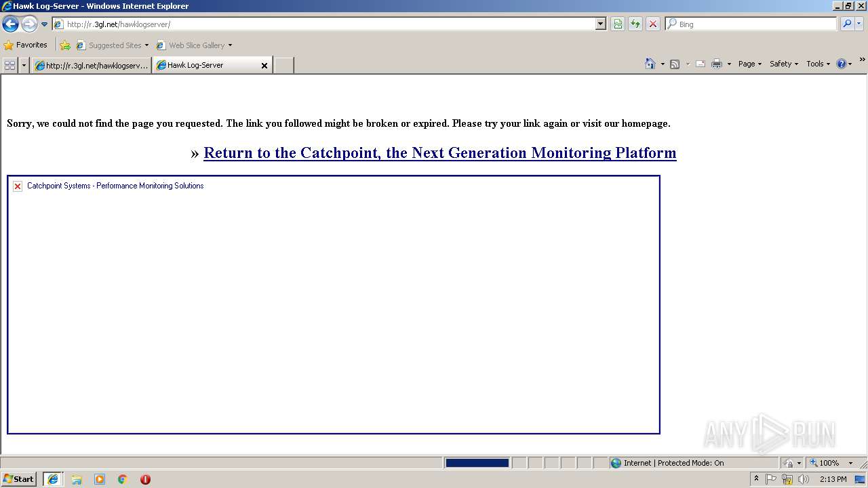Open a new blank tab
Viewport: 868px width, 488px height.
click(283, 65)
